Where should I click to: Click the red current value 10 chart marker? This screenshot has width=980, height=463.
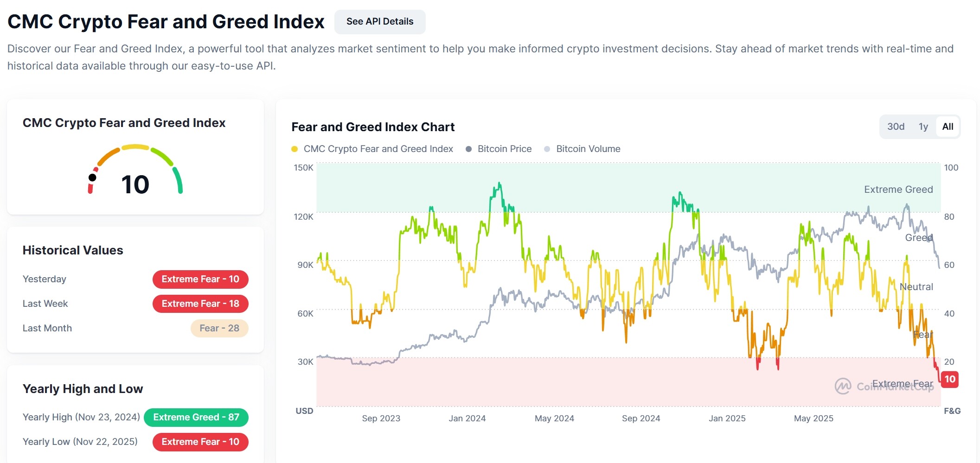[x=949, y=379]
